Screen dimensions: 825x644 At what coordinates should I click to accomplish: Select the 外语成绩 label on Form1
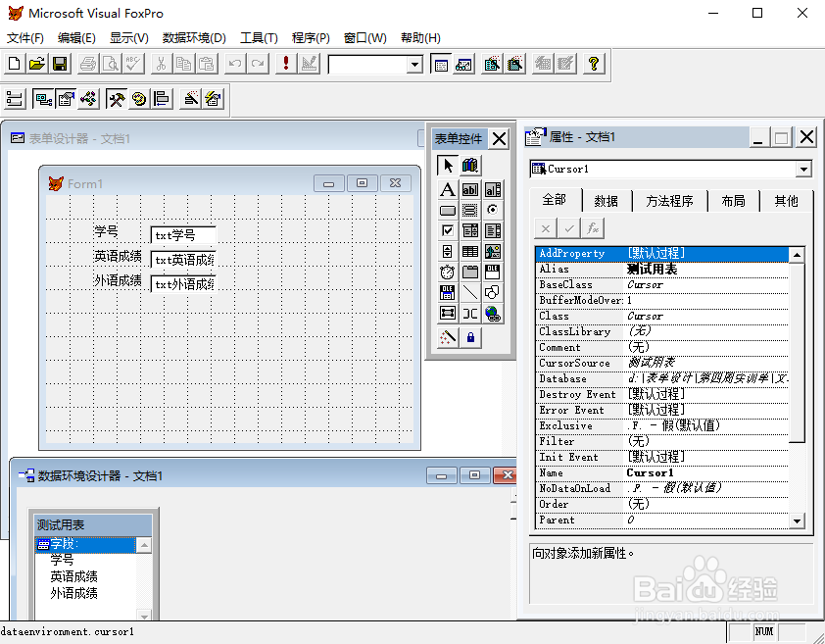(x=118, y=280)
